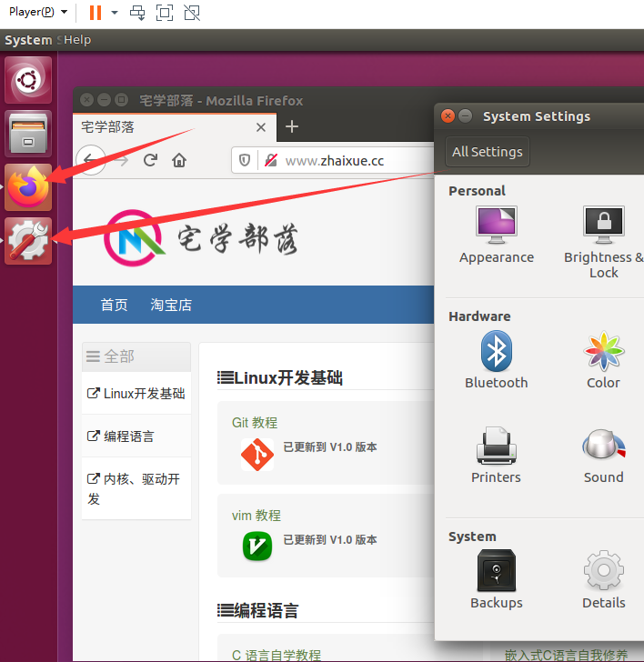
Task: Close the 宅学部落 browser tab
Action: [261, 127]
